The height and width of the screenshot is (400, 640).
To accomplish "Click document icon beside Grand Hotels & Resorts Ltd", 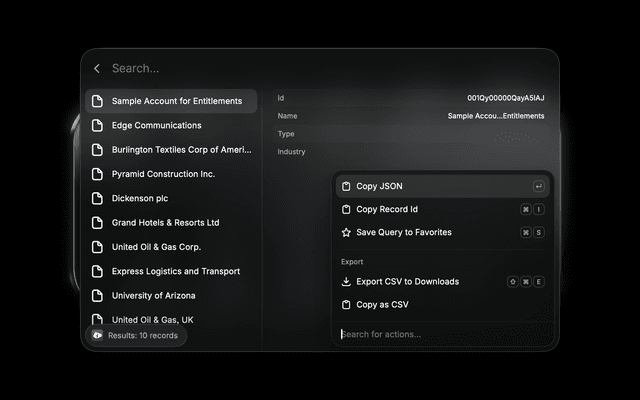I will [x=97, y=222].
